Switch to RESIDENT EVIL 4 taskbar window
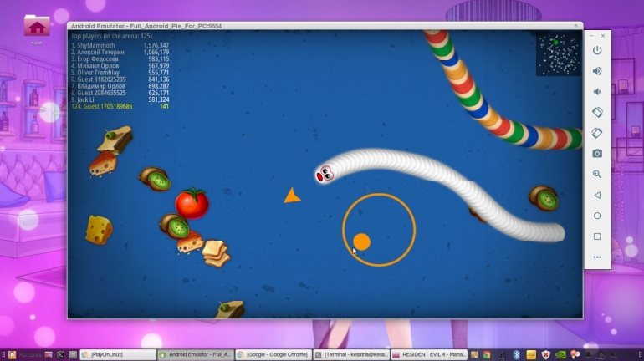 [x=429, y=354]
